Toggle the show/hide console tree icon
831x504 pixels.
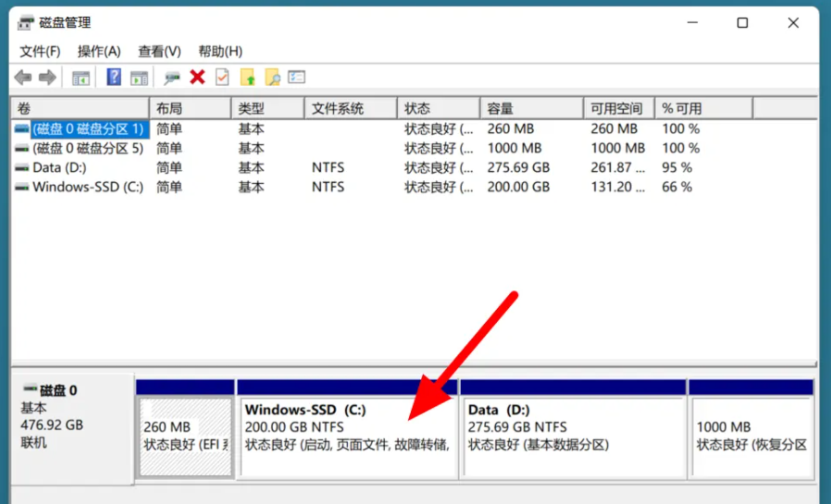pyautogui.click(x=81, y=78)
